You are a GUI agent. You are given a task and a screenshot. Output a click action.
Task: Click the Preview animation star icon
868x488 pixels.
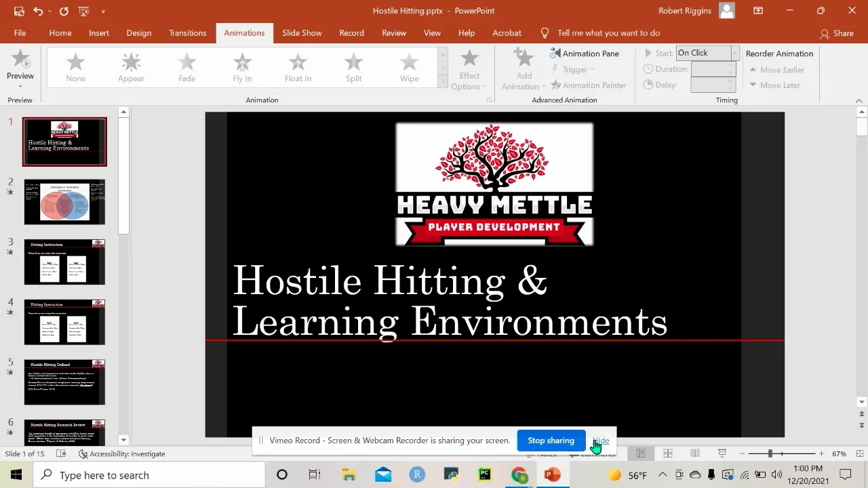(x=20, y=59)
